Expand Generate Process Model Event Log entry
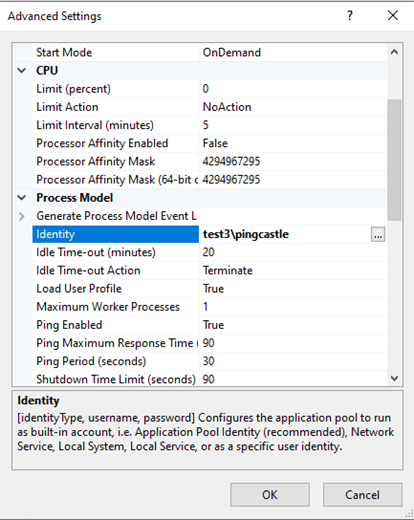 click(x=22, y=216)
